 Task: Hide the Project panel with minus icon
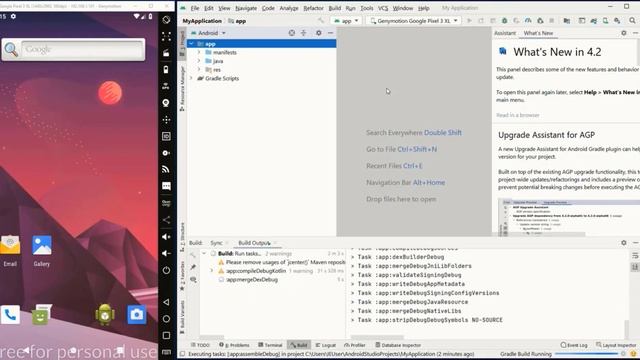[330, 33]
